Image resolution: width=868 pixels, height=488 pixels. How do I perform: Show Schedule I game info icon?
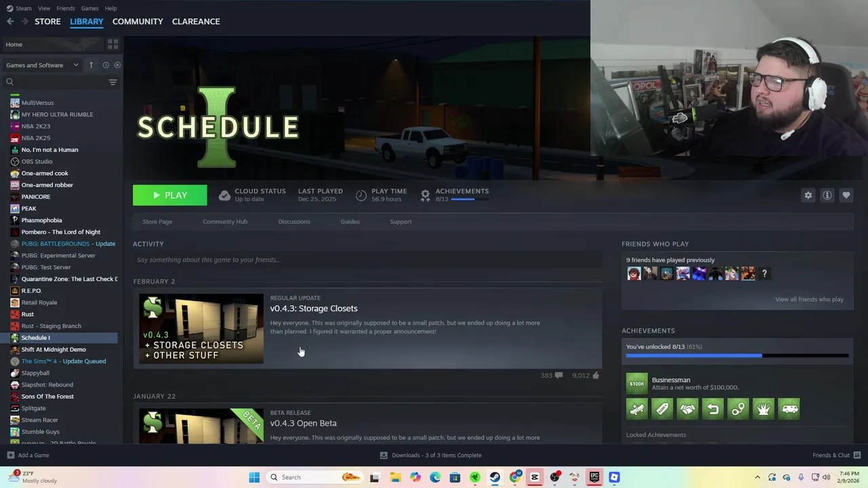827,195
